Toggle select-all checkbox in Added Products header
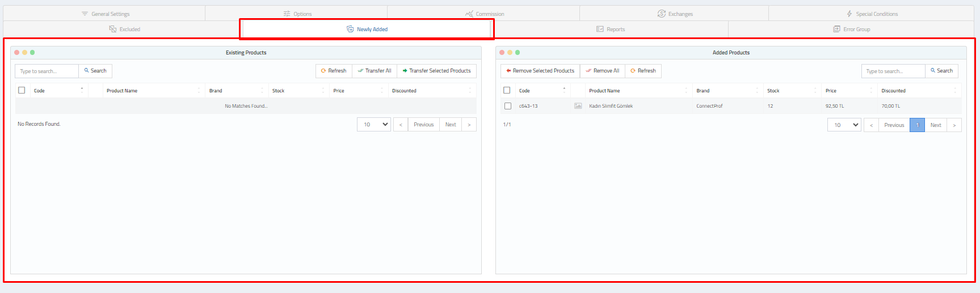 point(507,90)
